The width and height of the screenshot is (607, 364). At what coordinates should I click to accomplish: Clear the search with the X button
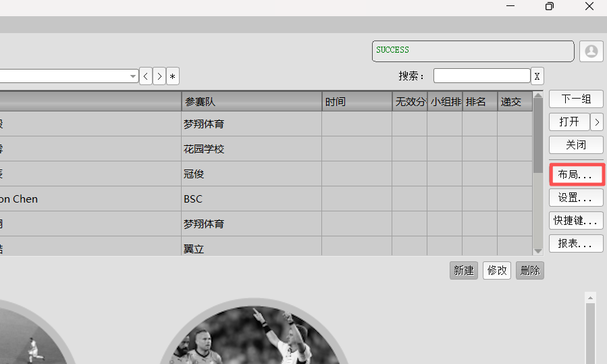click(537, 76)
